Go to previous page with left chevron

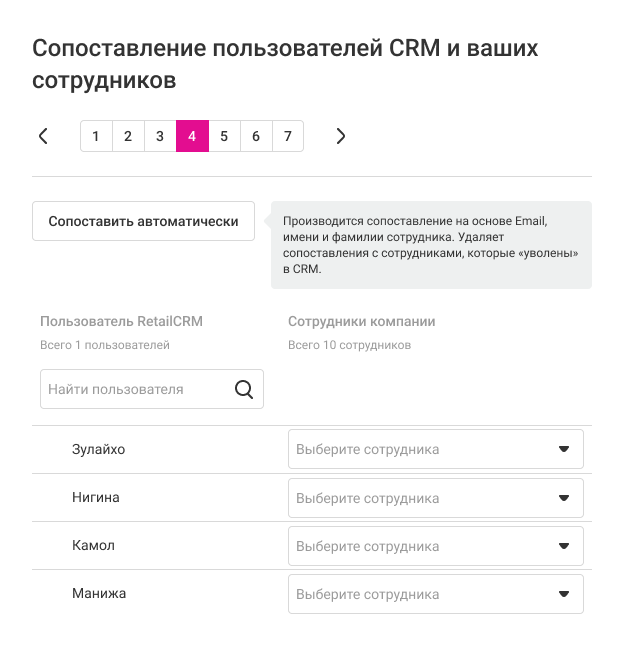tap(43, 136)
